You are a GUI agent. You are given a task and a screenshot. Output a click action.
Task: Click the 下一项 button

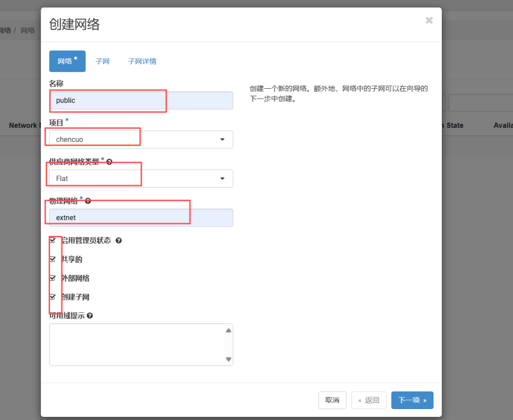[x=412, y=400]
